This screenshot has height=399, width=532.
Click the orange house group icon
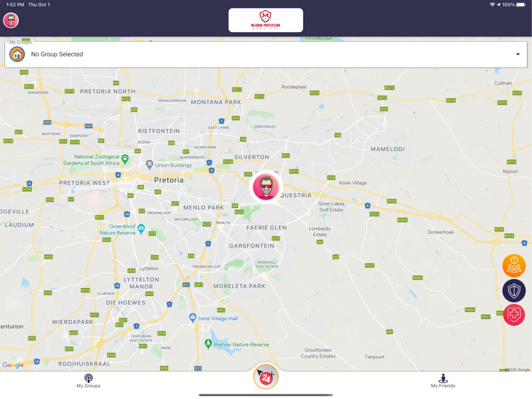17,54
